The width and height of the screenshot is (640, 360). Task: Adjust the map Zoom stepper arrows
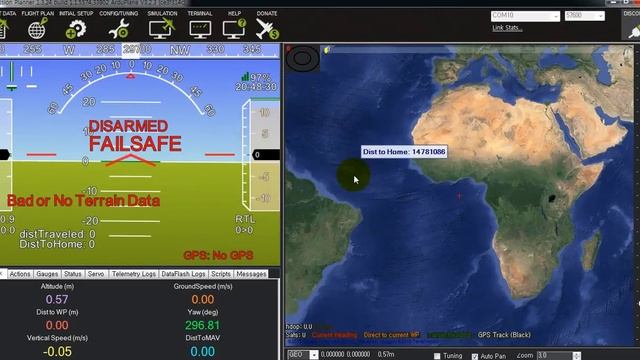point(576,356)
